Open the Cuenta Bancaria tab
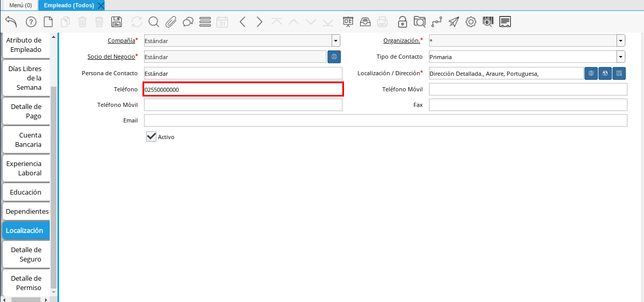The width and height of the screenshot is (644, 302). coord(26,140)
